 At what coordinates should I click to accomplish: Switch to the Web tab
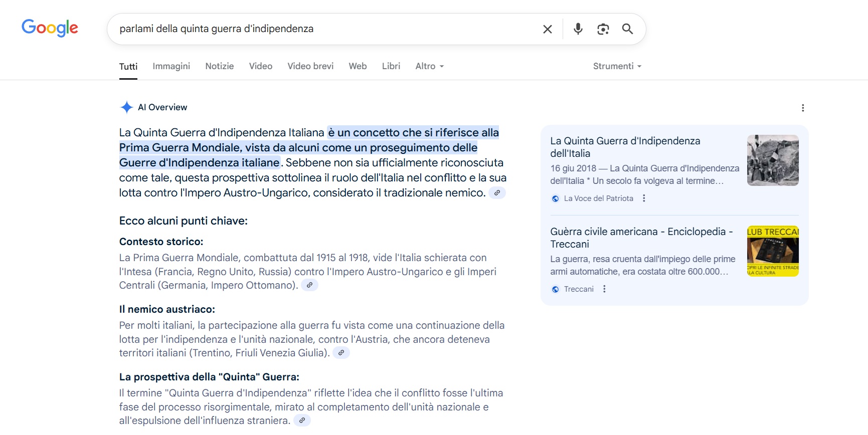point(358,66)
